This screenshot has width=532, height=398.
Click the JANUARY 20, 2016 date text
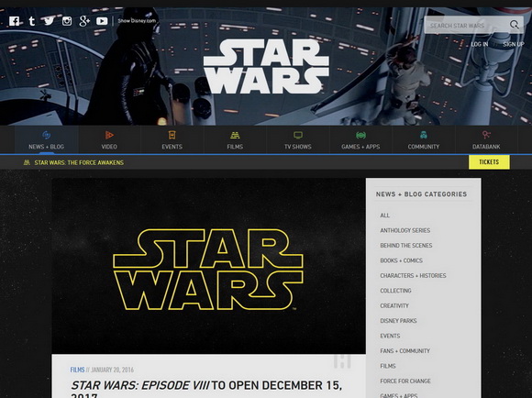(112, 370)
